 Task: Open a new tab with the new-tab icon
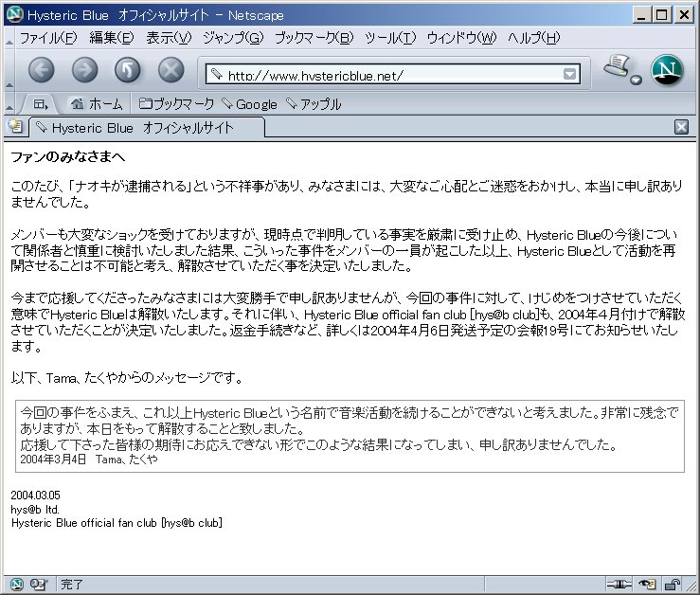(x=15, y=126)
